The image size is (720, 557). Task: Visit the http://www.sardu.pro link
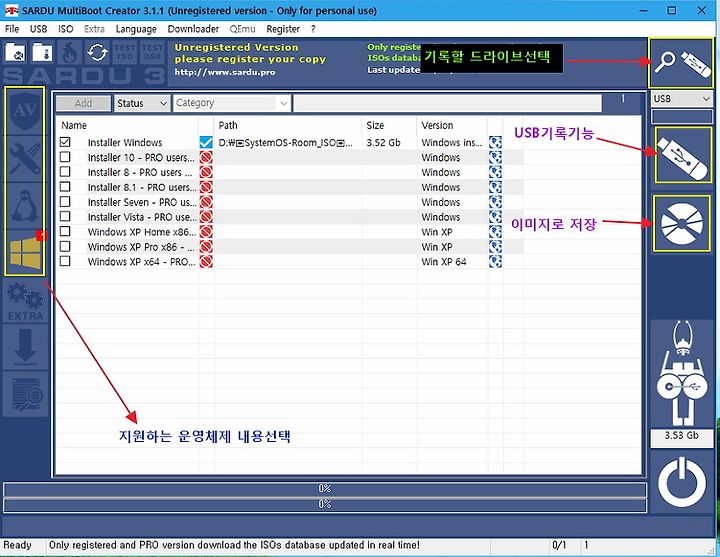pyautogui.click(x=225, y=72)
